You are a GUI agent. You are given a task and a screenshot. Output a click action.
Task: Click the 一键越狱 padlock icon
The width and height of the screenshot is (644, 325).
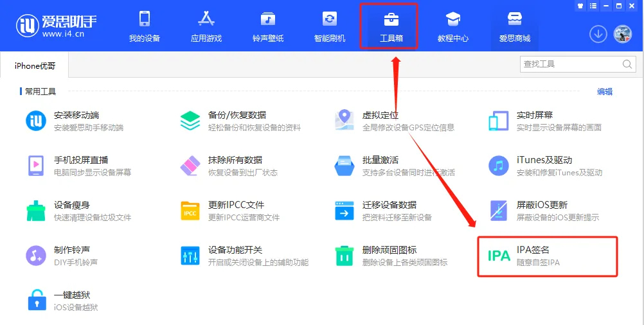coord(37,300)
